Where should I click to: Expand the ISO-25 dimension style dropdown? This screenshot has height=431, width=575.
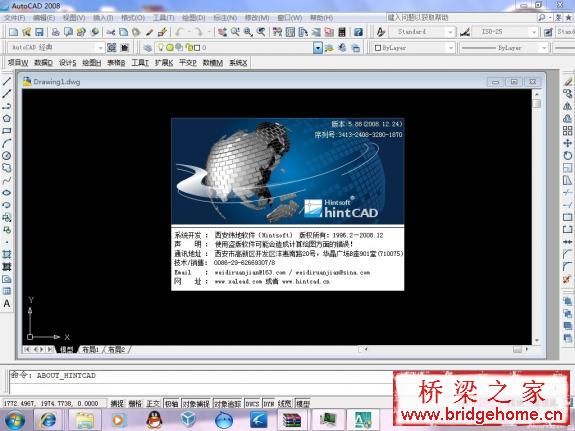coord(505,32)
